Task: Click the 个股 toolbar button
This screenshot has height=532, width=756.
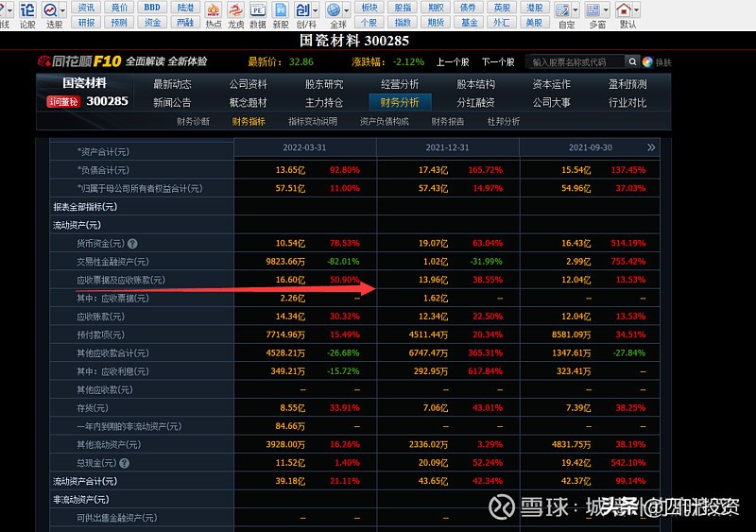Action: click(x=369, y=22)
